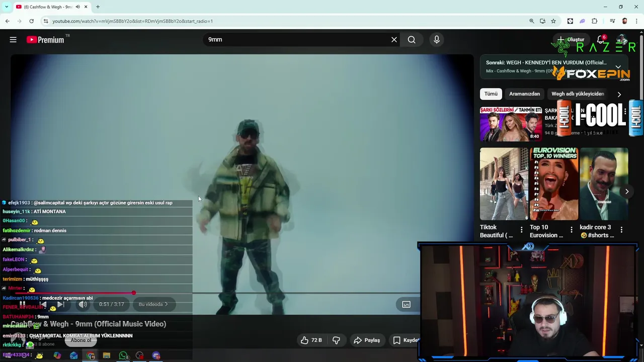Start voice search with the microphone

click(x=437, y=40)
